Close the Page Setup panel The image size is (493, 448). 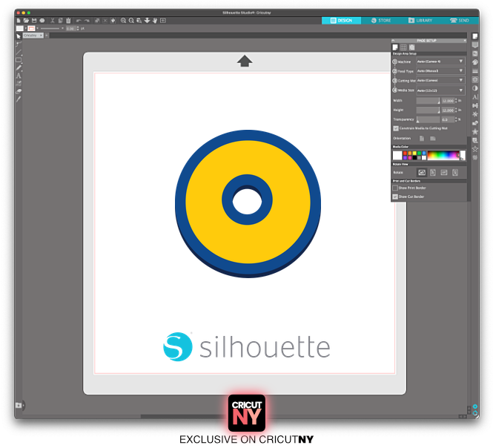coord(464,41)
